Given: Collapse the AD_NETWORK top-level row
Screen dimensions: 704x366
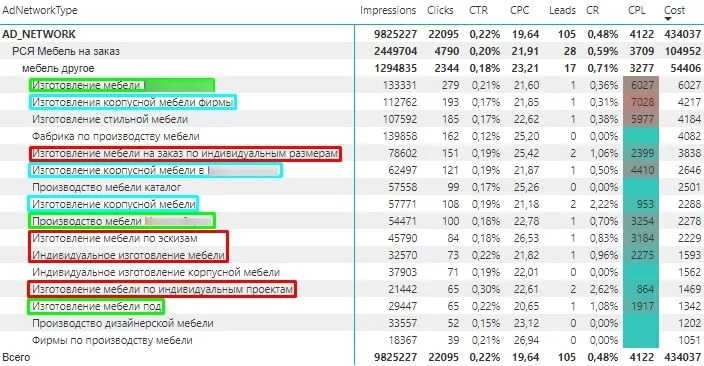Looking at the screenshot, I should 39,34.
